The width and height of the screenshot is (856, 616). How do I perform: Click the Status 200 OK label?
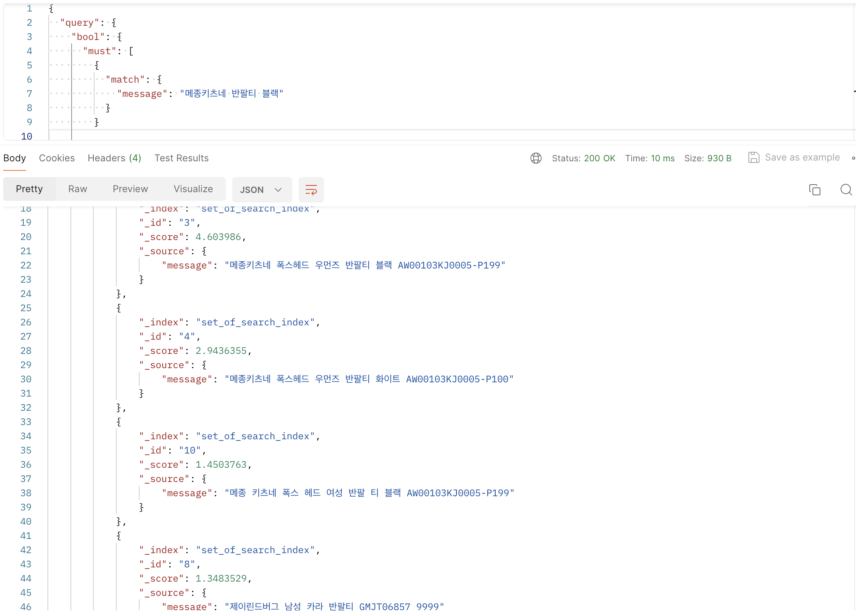tap(583, 158)
